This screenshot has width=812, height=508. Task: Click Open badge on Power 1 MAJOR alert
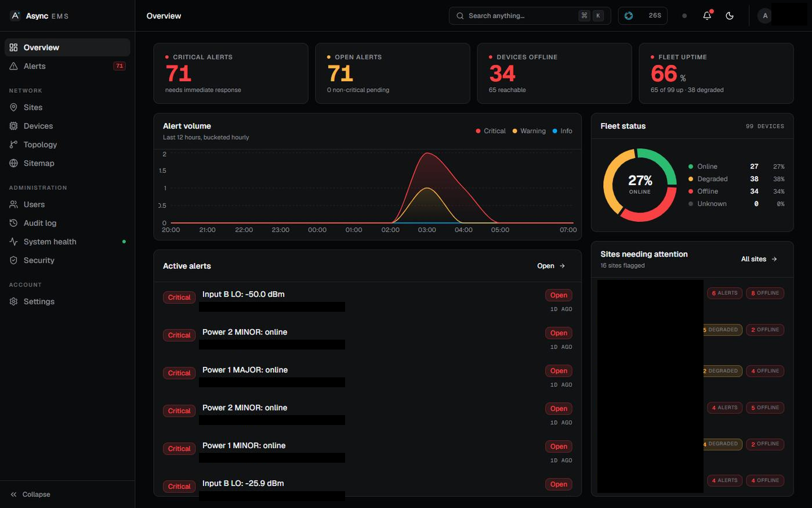[x=559, y=371]
